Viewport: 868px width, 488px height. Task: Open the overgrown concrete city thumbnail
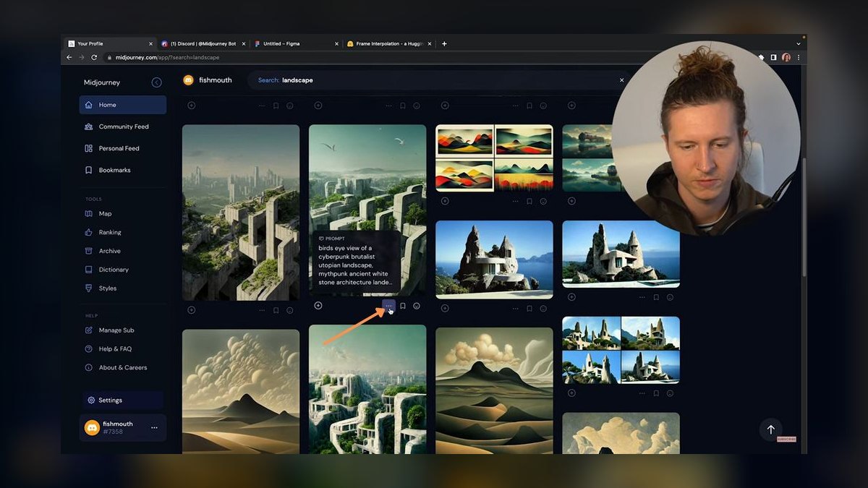241,213
